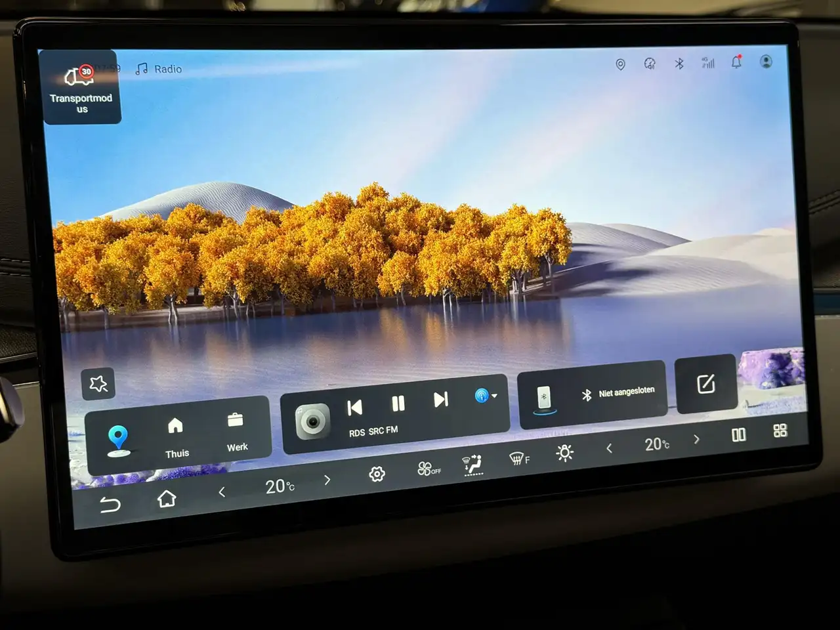Tap the passenger 20°C temperature value
The height and width of the screenshot is (630, 840).
coord(657,444)
